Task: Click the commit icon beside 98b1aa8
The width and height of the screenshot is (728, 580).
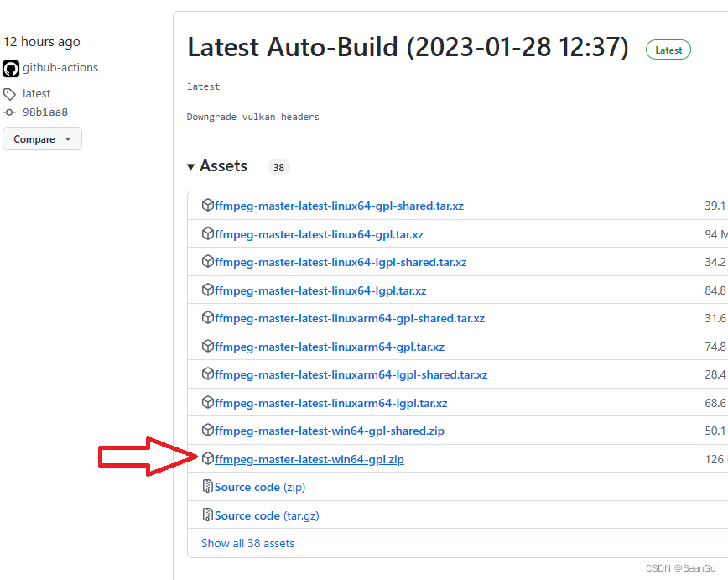Action: pyautogui.click(x=9, y=112)
